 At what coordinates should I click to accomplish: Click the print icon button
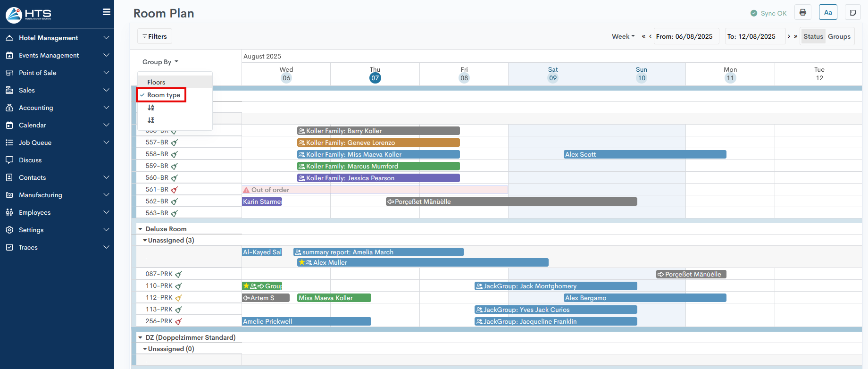tap(803, 13)
